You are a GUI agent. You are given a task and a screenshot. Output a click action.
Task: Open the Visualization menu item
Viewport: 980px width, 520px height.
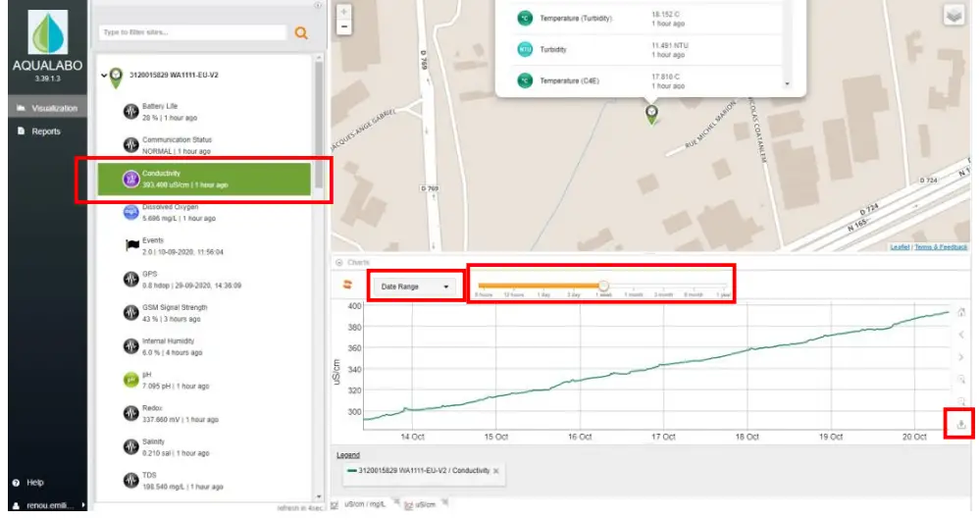point(47,108)
